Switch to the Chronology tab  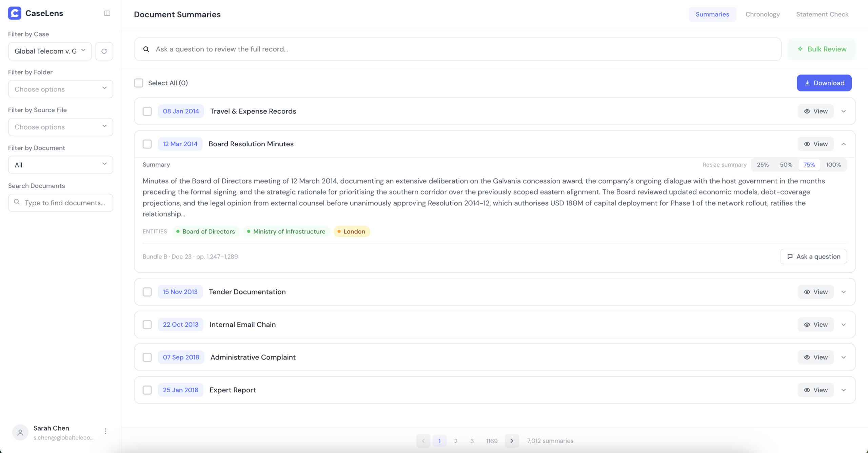tap(763, 14)
